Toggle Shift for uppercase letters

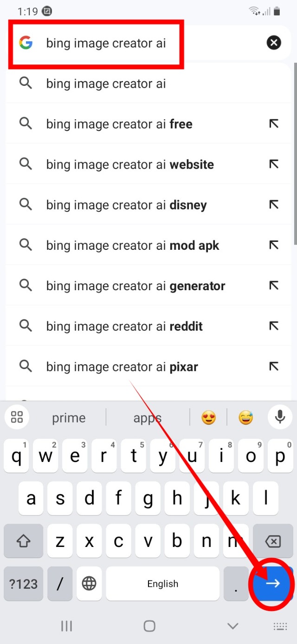pyautogui.click(x=23, y=541)
